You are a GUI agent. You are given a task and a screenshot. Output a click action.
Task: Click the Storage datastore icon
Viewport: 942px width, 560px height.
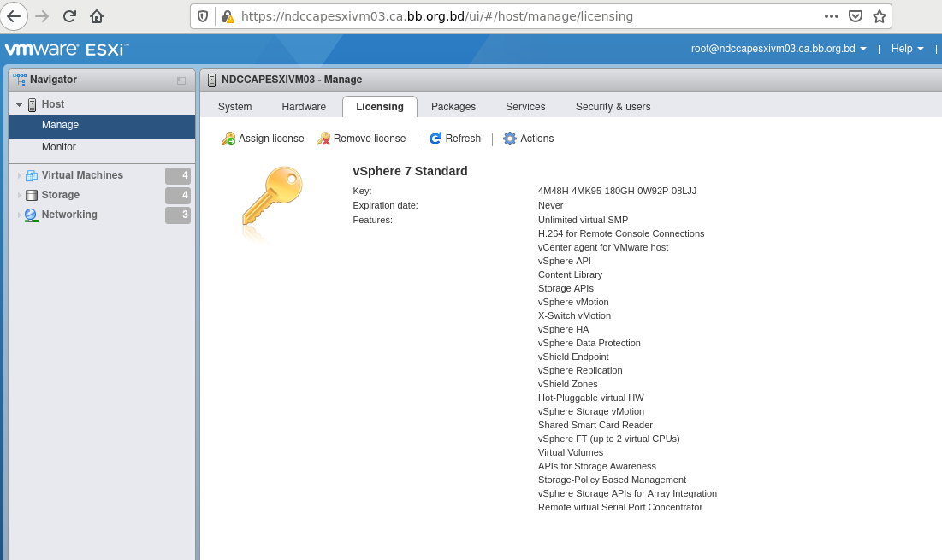click(x=32, y=195)
